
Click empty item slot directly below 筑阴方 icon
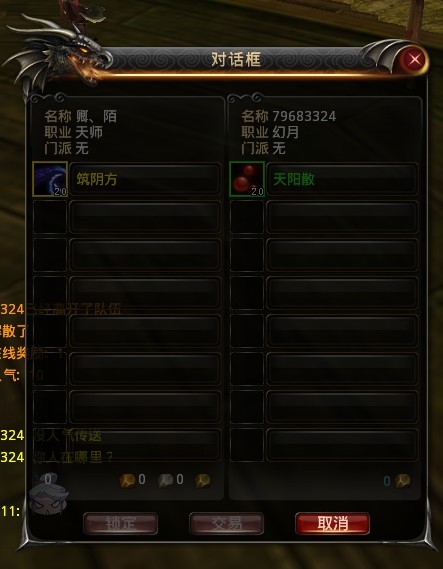pyautogui.click(x=50, y=217)
